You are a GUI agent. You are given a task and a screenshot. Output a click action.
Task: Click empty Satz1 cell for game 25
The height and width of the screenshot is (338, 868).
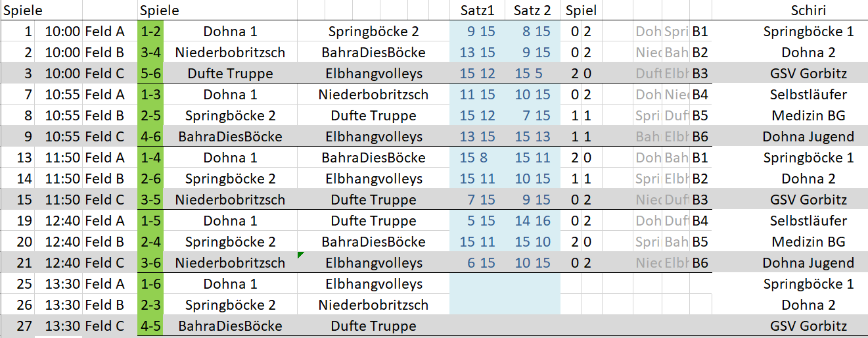pos(477,284)
